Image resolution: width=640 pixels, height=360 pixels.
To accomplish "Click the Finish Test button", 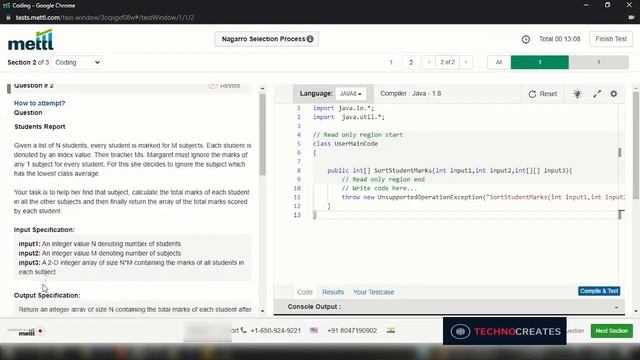I will (611, 39).
